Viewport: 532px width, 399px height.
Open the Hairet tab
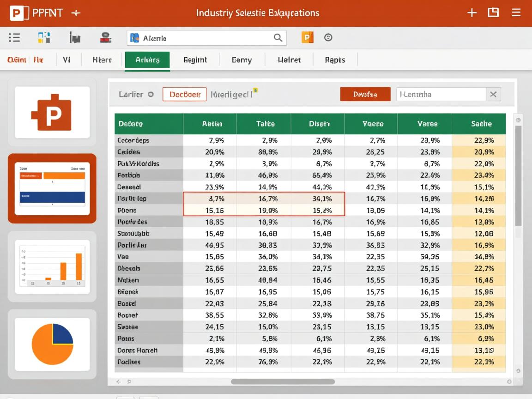point(289,60)
